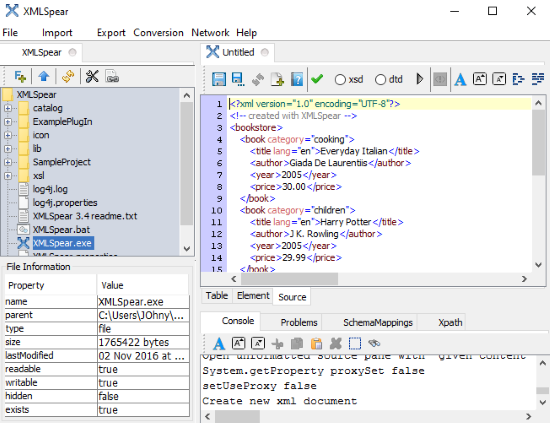This screenshot has width=550, height=423.
Task: Switch to the Source view tab
Action: [292, 297]
